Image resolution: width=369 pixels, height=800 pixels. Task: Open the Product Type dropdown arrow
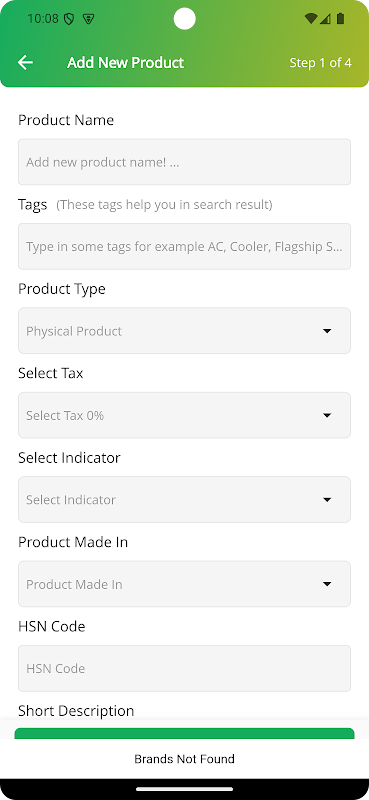[327, 331]
